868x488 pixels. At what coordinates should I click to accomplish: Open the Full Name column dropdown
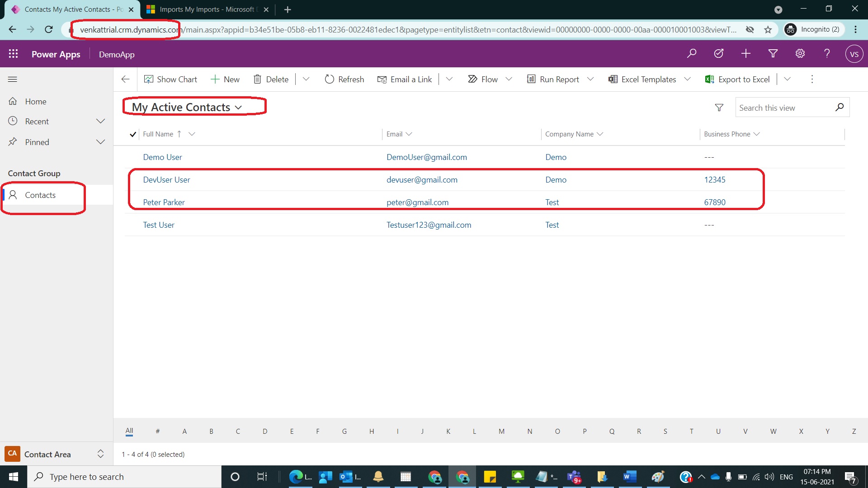click(x=192, y=134)
